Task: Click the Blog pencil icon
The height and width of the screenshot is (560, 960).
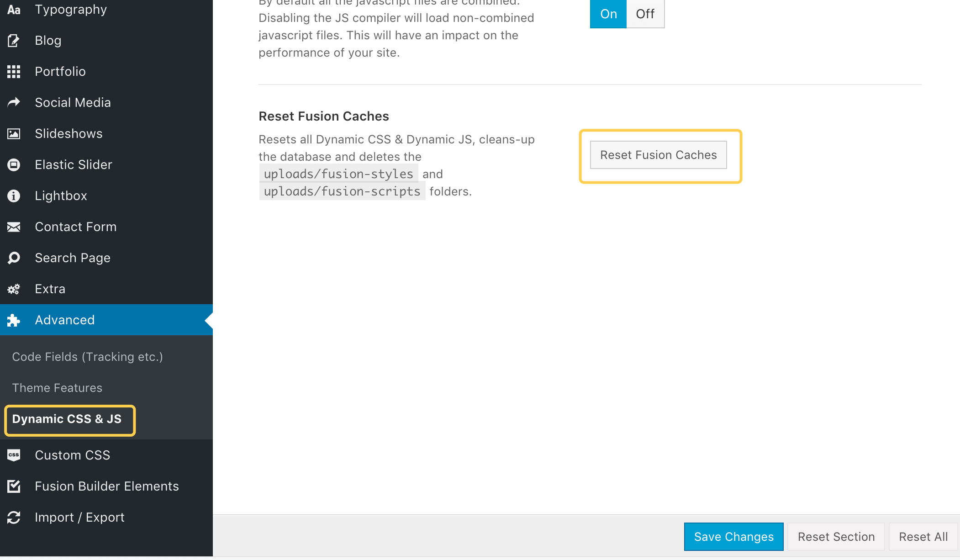Action: [x=14, y=41]
